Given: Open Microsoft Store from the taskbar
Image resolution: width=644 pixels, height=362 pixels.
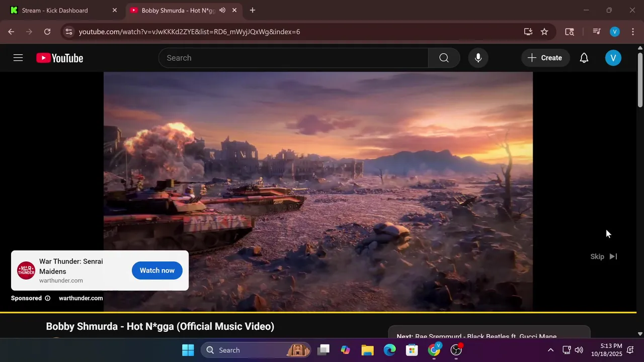Looking at the screenshot, I should (x=412, y=350).
